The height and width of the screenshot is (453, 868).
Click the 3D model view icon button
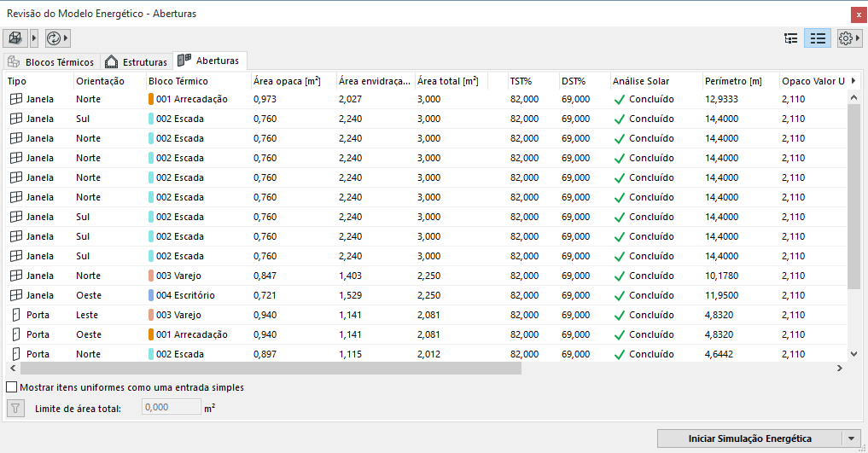click(x=16, y=38)
